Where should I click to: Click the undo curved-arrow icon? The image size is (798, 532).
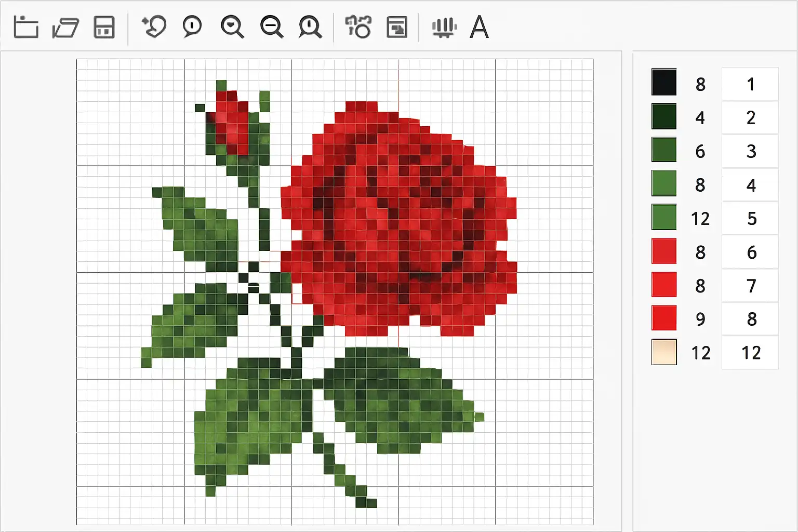tap(154, 27)
